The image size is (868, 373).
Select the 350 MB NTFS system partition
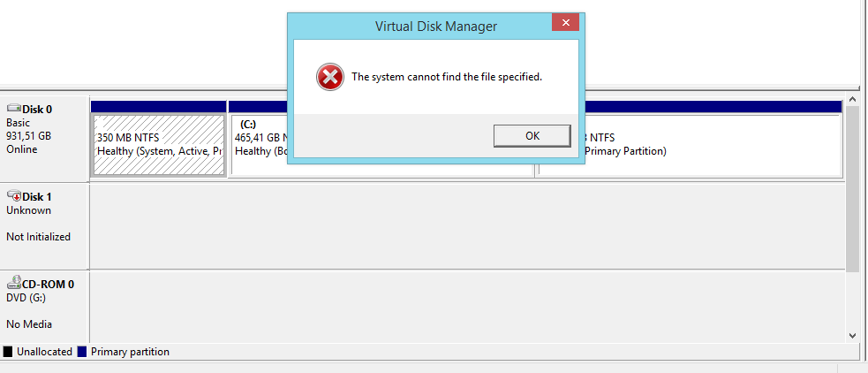159,145
